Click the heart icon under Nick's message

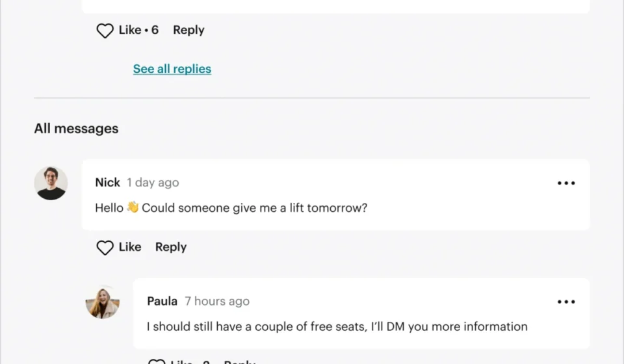pyautogui.click(x=105, y=248)
